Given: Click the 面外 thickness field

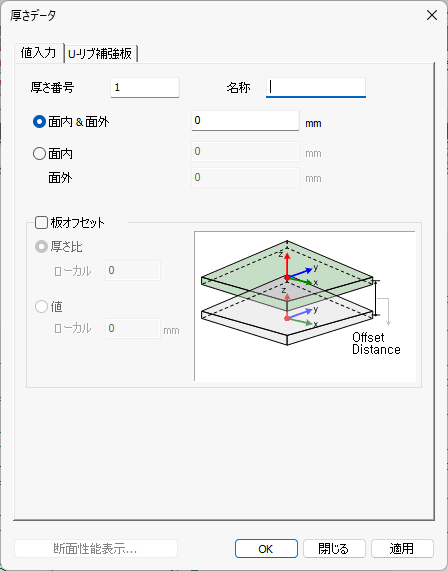Looking at the screenshot, I should click(245, 177).
